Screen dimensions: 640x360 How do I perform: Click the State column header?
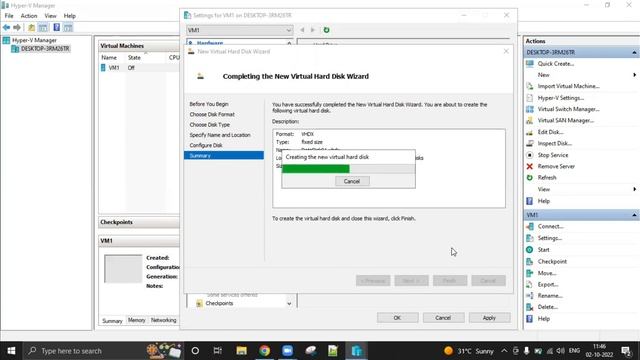click(134, 58)
